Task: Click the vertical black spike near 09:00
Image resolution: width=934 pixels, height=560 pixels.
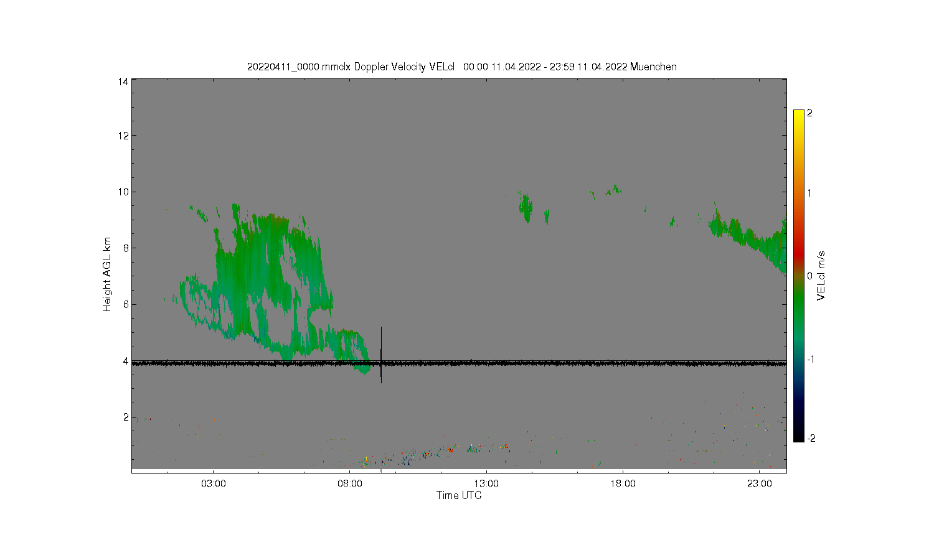Action: 381,355
